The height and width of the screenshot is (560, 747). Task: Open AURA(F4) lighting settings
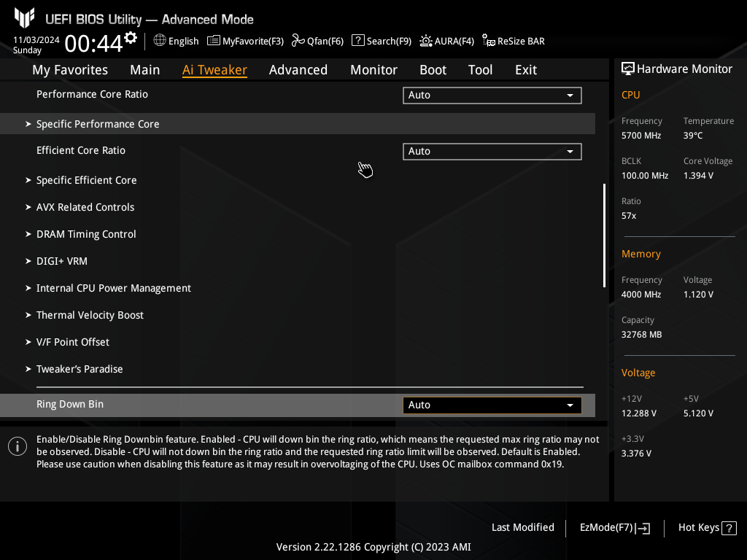[447, 41]
